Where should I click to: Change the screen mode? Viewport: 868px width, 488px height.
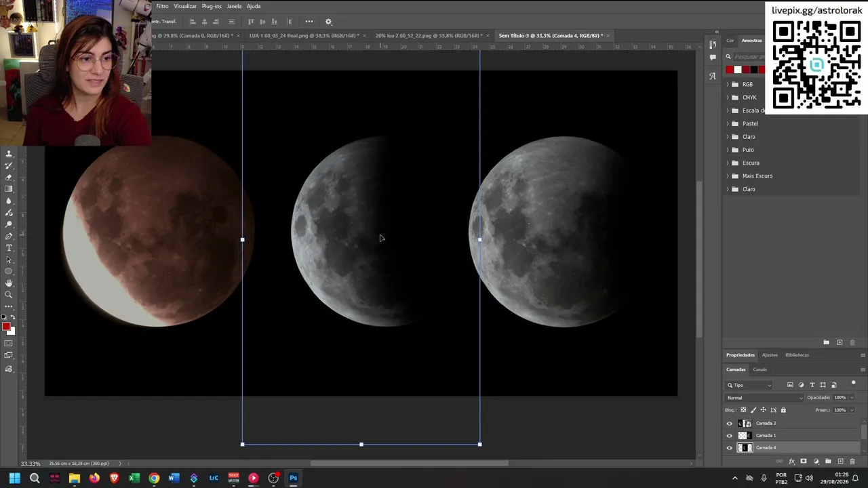(9, 356)
